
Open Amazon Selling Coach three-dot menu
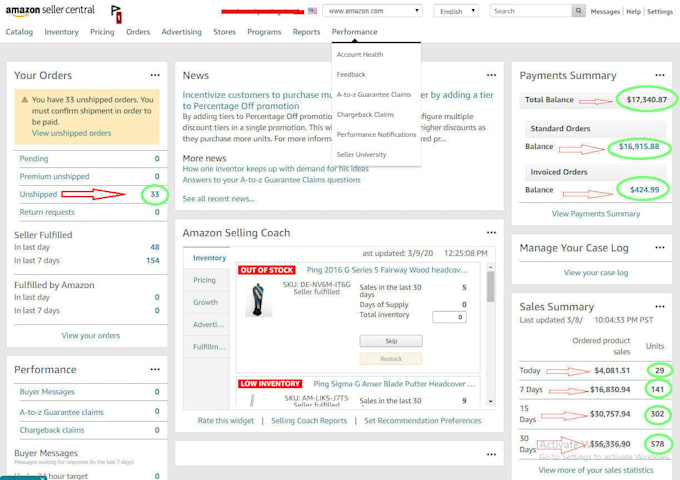pyautogui.click(x=491, y=232)
